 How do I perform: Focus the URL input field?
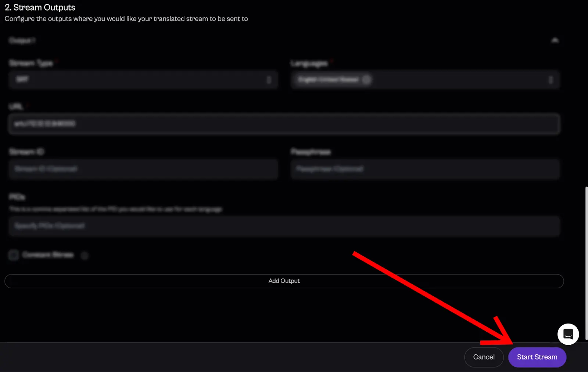[284, 124]
